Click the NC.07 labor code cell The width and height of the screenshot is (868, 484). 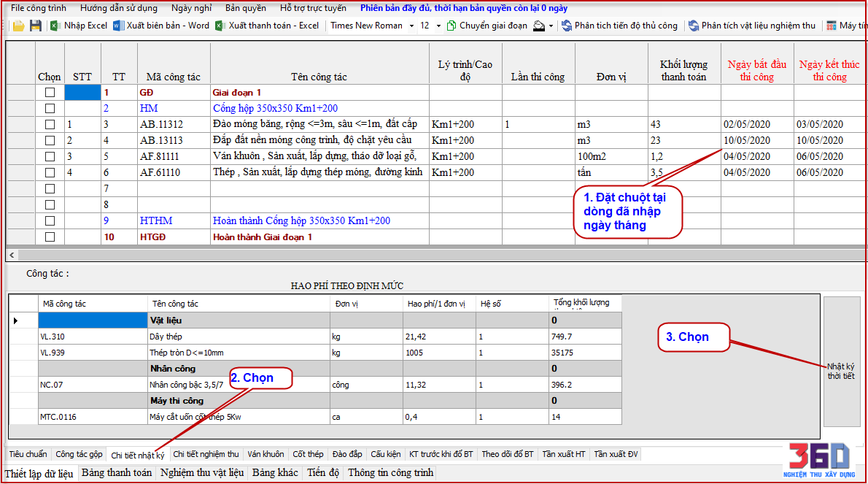[x=93, y=385]
